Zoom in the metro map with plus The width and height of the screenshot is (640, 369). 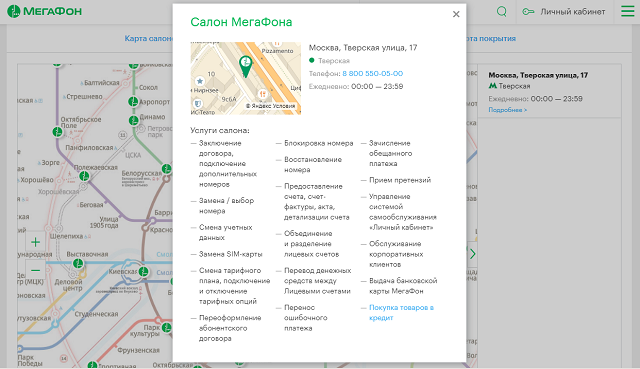(36, 242)
